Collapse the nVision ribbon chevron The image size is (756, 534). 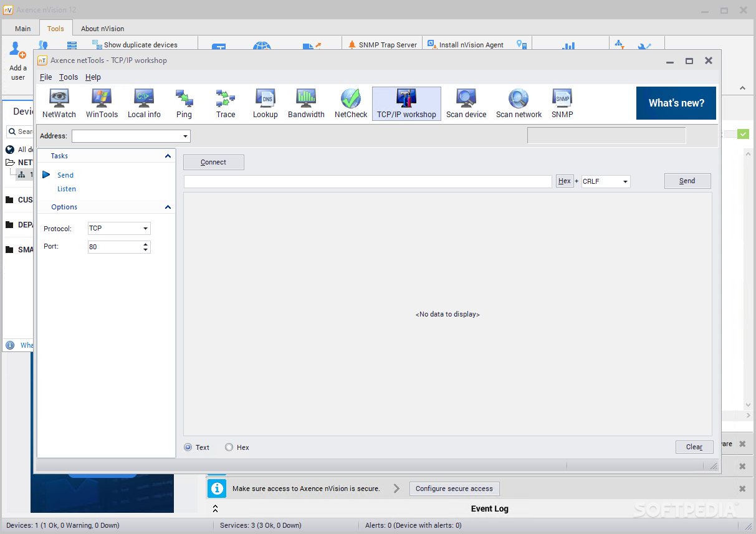743,88
